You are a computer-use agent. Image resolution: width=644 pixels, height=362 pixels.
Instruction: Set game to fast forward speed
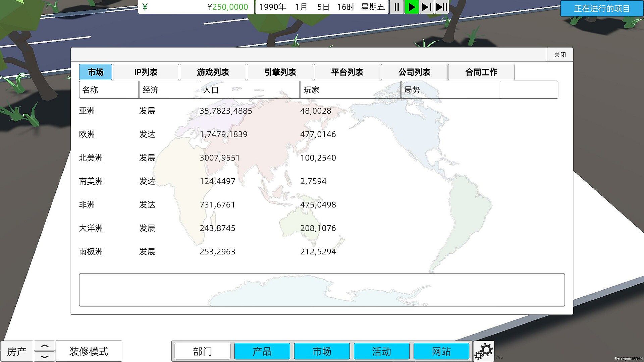pyautogui.click(x=427, y=7)
